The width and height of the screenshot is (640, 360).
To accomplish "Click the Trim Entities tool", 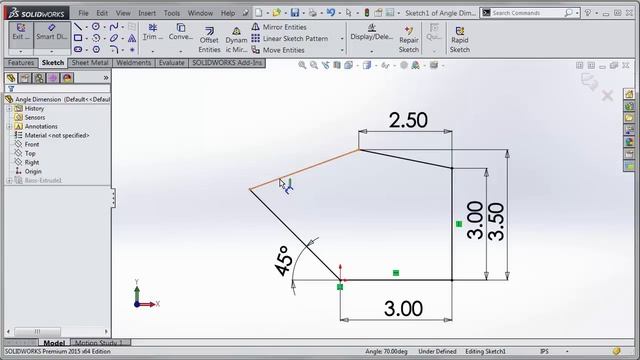I will pos(153,32).
